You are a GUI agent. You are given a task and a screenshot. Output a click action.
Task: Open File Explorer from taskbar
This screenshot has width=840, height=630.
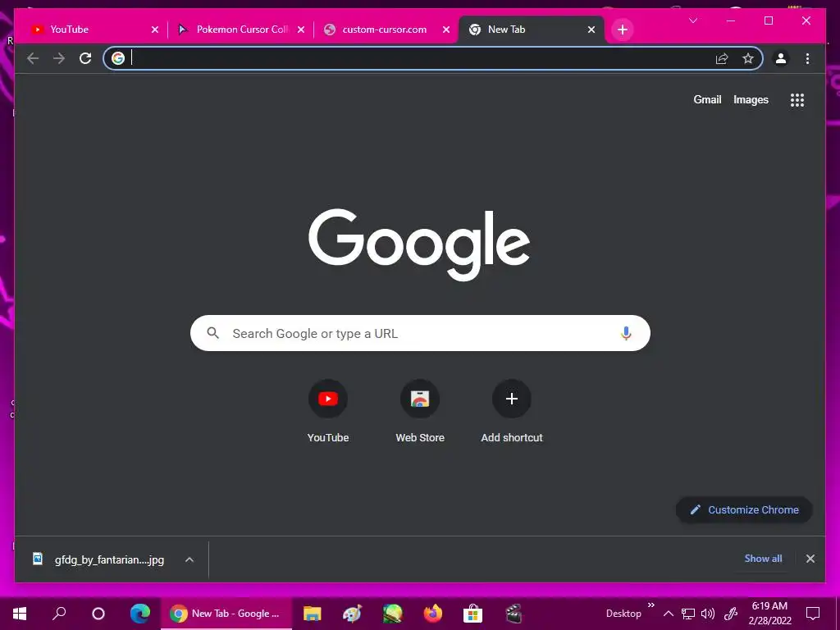(312, 614)
